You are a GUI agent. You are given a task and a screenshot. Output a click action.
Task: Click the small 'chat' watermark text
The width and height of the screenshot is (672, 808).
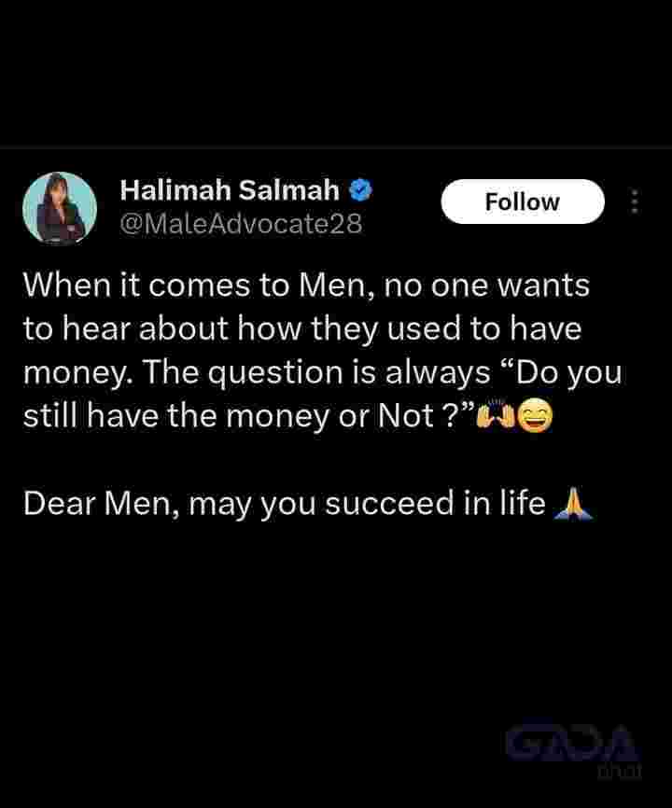(620, 772)
